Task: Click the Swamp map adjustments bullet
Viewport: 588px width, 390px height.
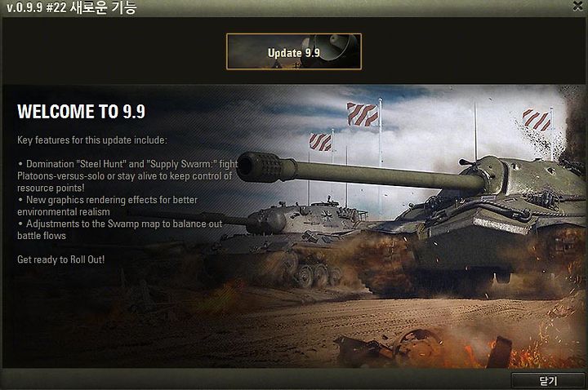Action: (119, 229)
